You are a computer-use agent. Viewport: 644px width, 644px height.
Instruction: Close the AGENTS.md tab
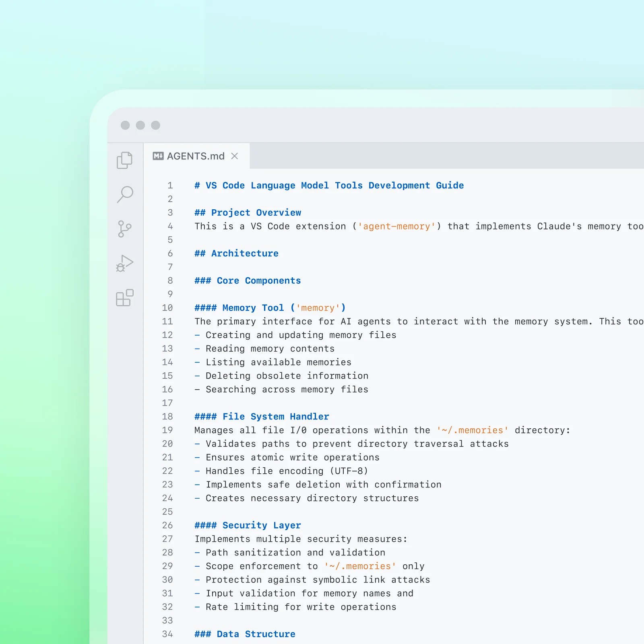[235, 156]
